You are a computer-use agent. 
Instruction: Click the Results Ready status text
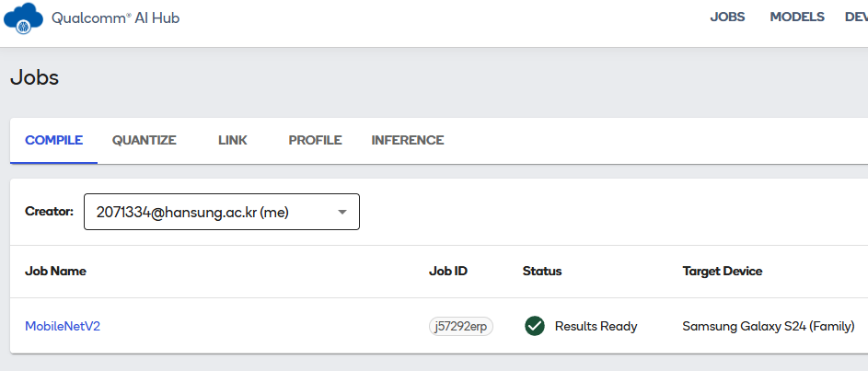click(x=596, y=326)
